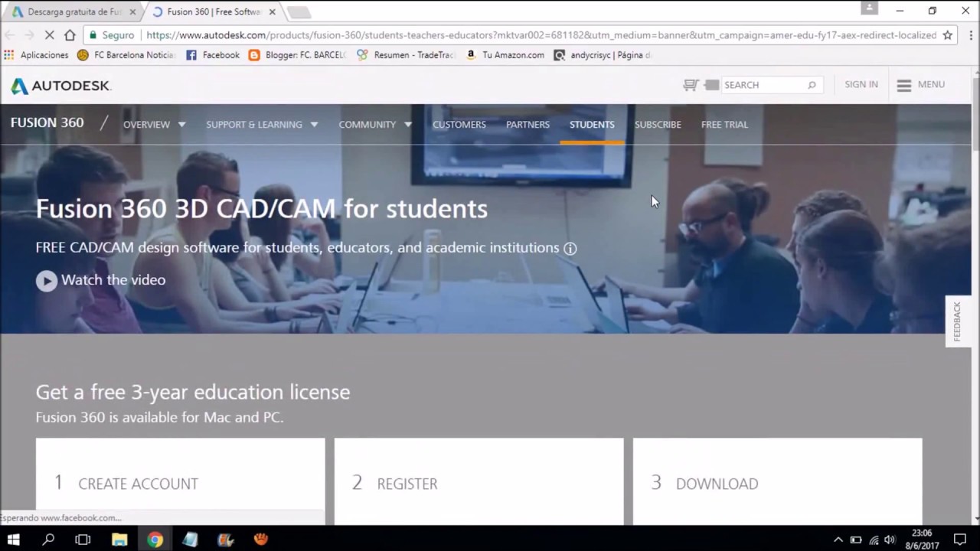The width and height of the screenshot is (980, 551).
Task: Close the Descarga gratuita de Fusion tab
Action: (132, 12)
